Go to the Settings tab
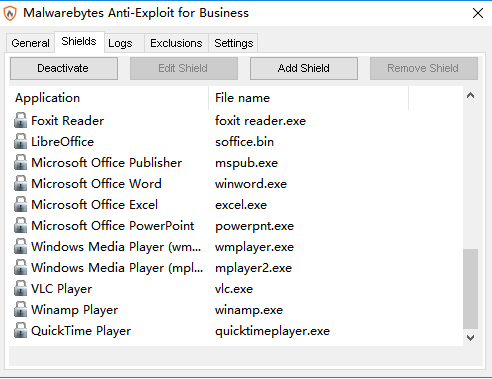 click(234, 43)
